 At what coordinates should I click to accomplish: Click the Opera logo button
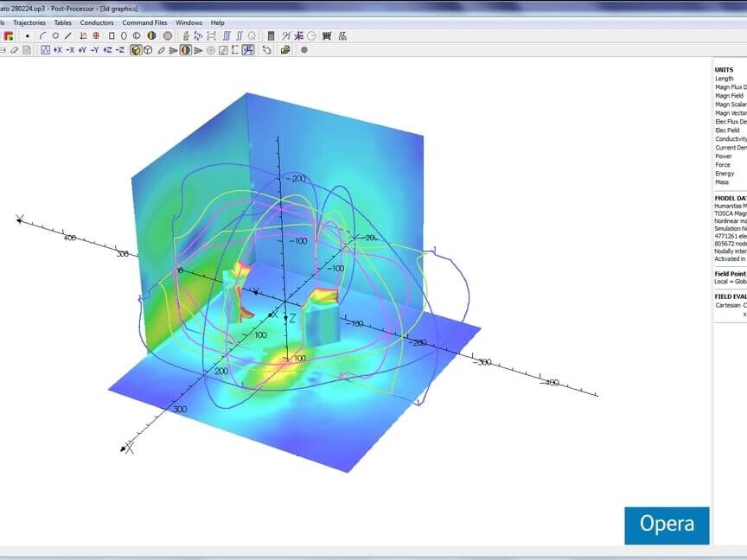666,525
